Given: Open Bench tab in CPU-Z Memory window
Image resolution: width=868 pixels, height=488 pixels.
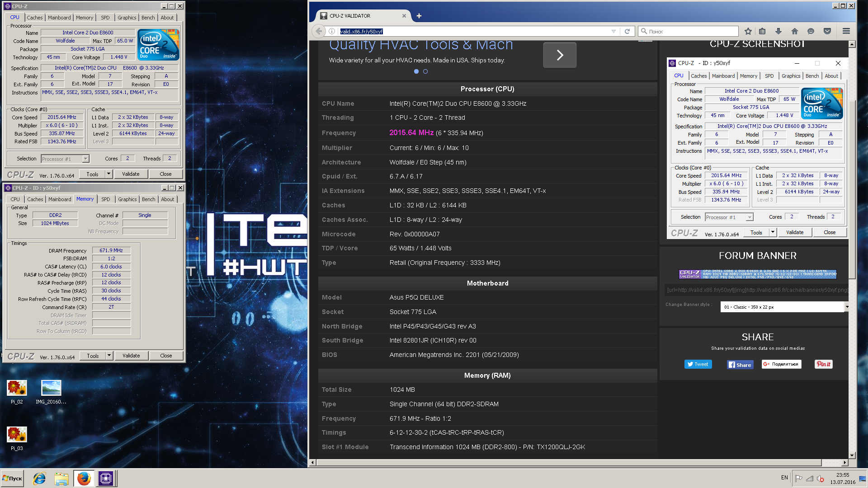Looking at the screenshot, I should [x=149, y=199].
